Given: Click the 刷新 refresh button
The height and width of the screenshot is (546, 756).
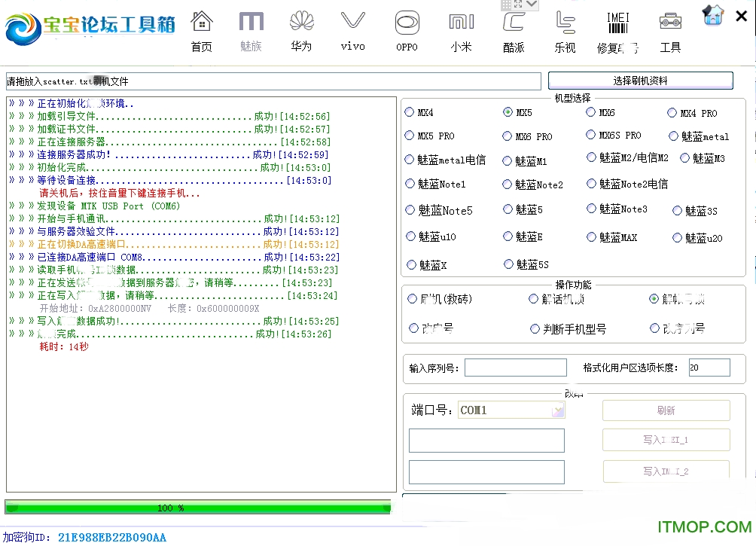Looking at the screenshot, I should click(x=666, y=410).
